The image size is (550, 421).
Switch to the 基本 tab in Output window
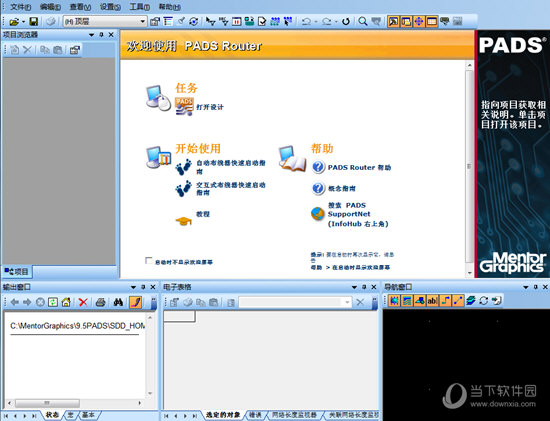[x=88, y=415]
